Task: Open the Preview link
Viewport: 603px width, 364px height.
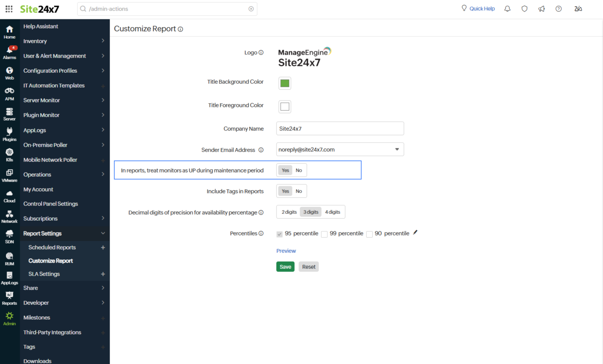Action: [x=286, y=251]
